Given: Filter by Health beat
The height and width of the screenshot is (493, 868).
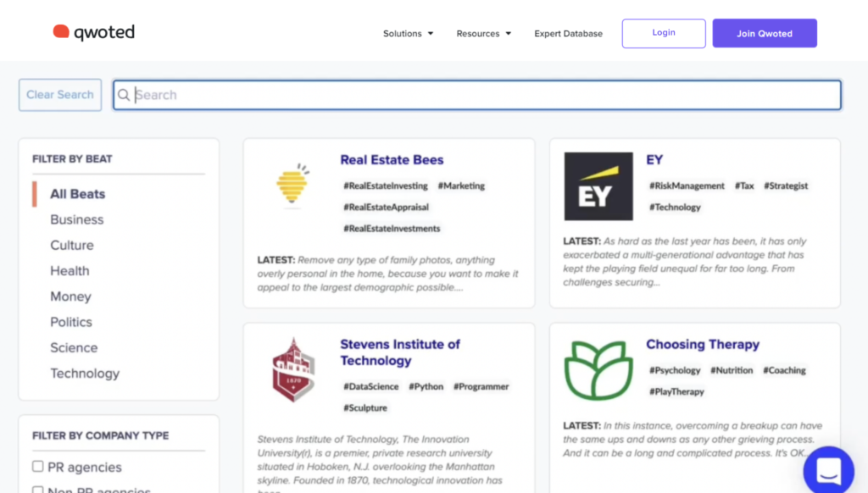Looking at the screenshot, I should coord(70,270).
